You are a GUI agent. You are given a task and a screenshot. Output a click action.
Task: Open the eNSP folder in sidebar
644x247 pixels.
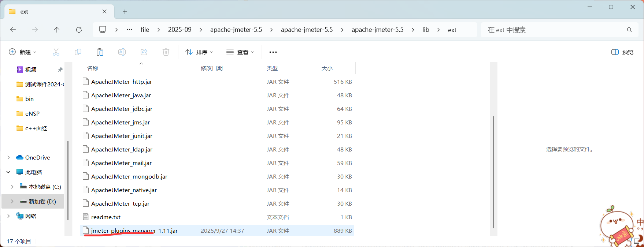(x=32, y=113)
